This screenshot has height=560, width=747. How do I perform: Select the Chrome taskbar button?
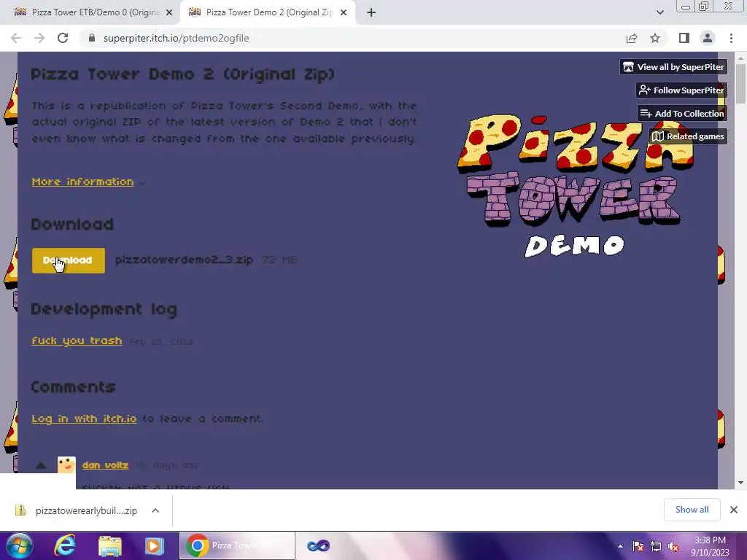coord(237,545)
